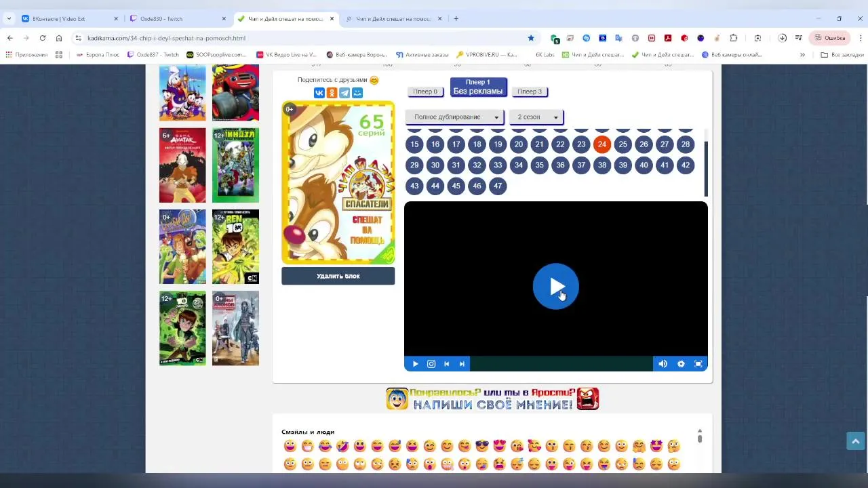
Task: Skip to previous episode in player bar
Action: (446, 364)
